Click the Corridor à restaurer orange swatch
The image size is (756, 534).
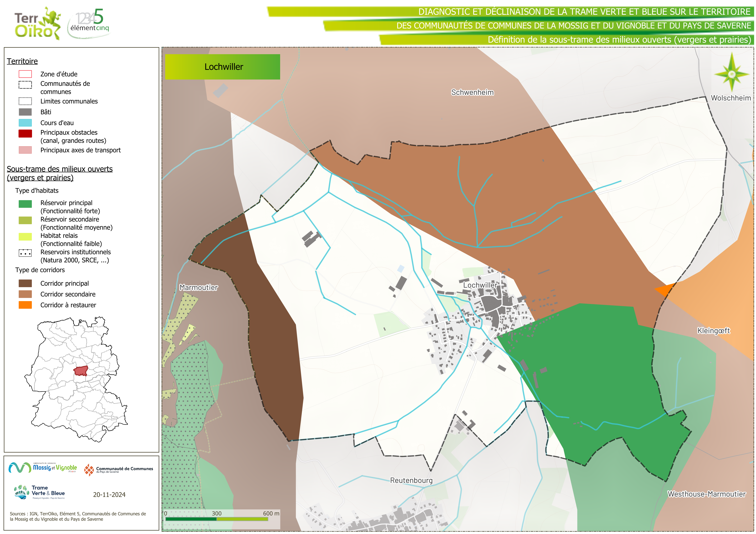[25, 305]
